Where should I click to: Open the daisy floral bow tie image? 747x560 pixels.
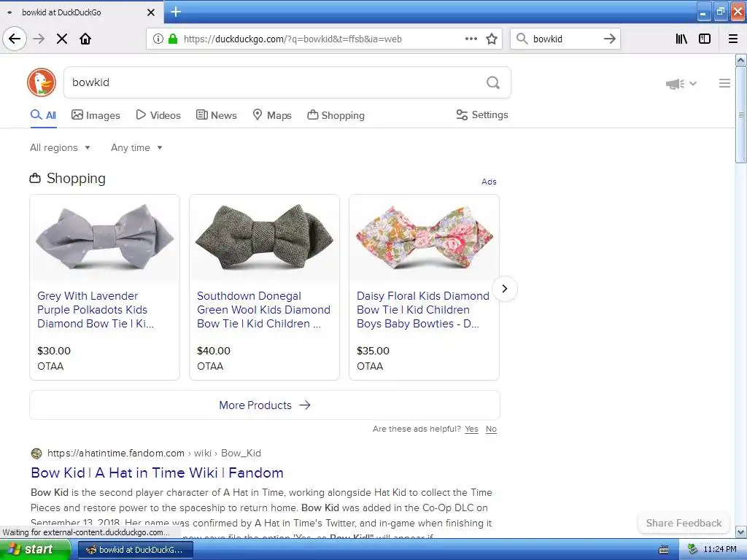point(424,237)
